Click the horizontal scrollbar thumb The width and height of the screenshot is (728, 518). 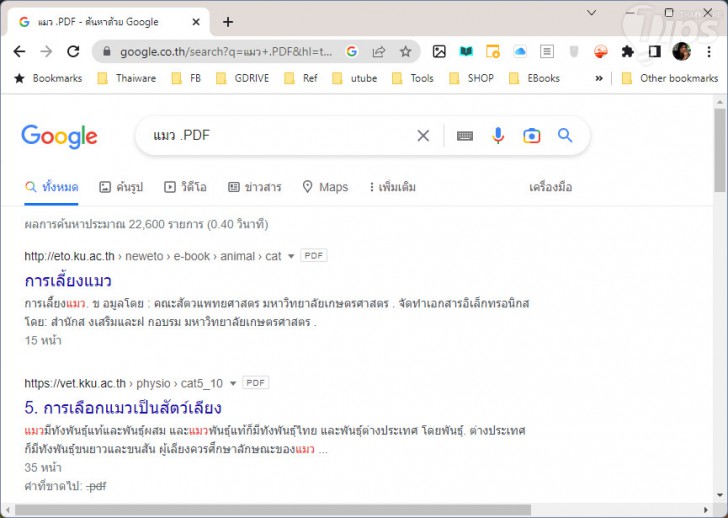click(273, 510)
